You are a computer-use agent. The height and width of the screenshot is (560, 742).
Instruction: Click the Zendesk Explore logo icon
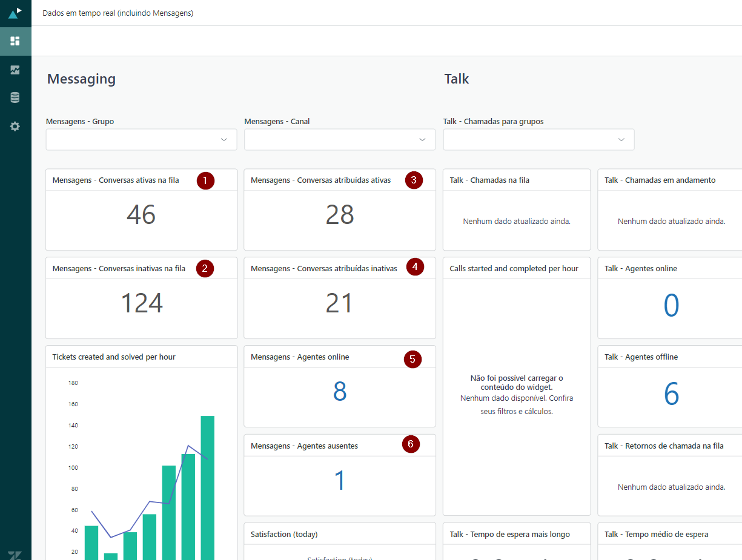click(x=15, y=12)
